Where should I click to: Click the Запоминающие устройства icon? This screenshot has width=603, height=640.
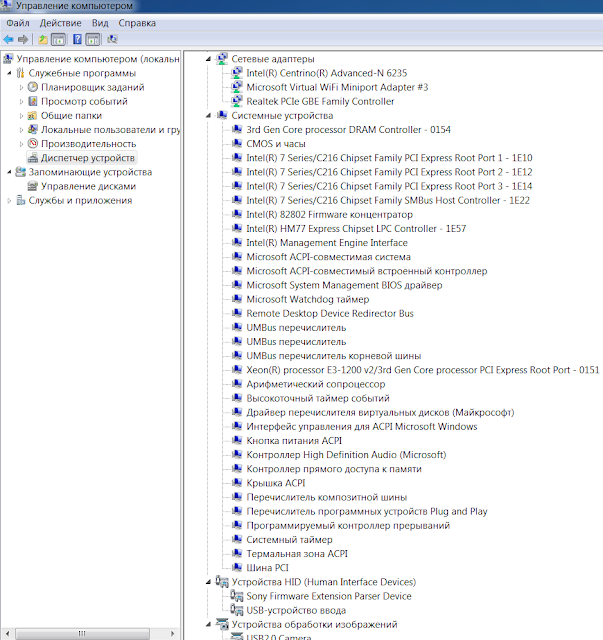click(20, 172)
